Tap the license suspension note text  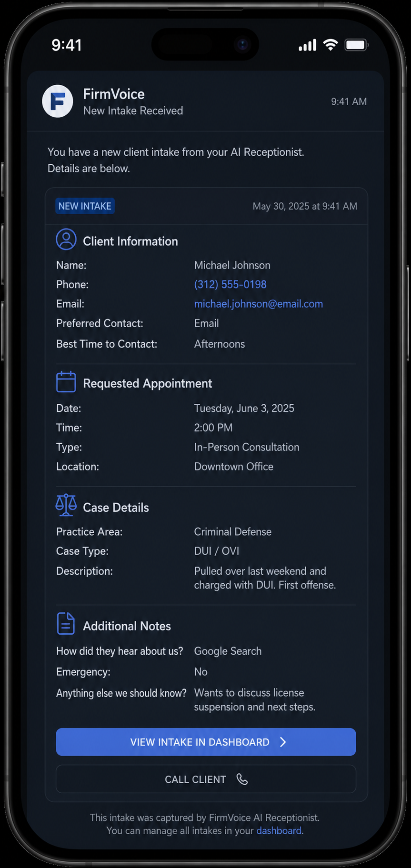(255, 700)
